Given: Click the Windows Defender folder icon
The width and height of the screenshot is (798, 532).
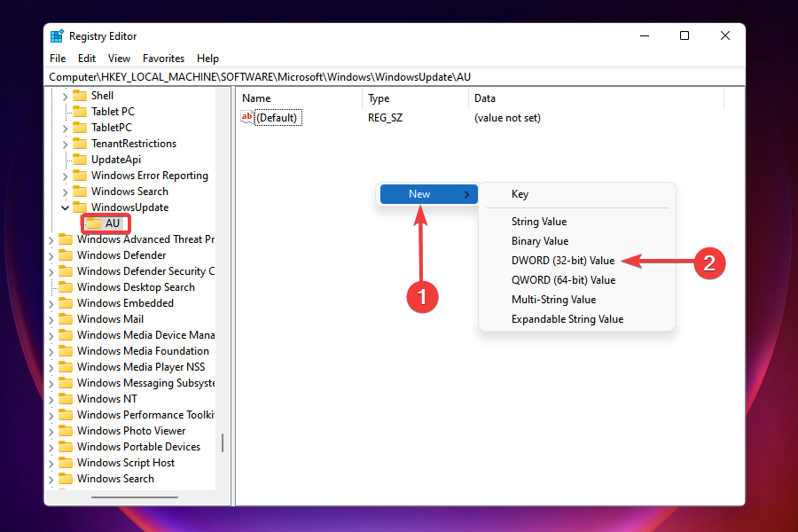Looking at the screenshot, I should [66, 255].
